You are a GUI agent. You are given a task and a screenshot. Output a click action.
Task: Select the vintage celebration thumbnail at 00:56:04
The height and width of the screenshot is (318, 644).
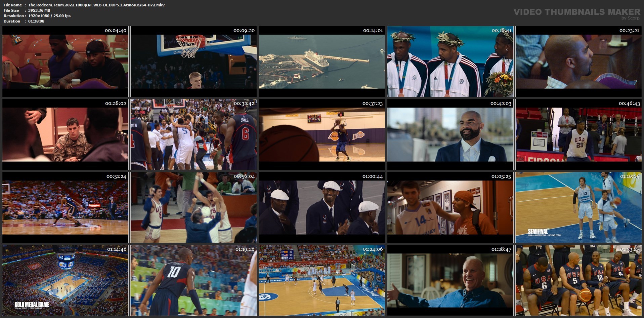pyautogui.click(x=194, y=207)
